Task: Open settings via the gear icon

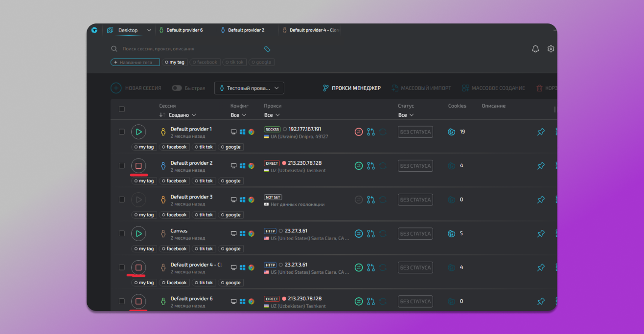Action: point(551,49)
